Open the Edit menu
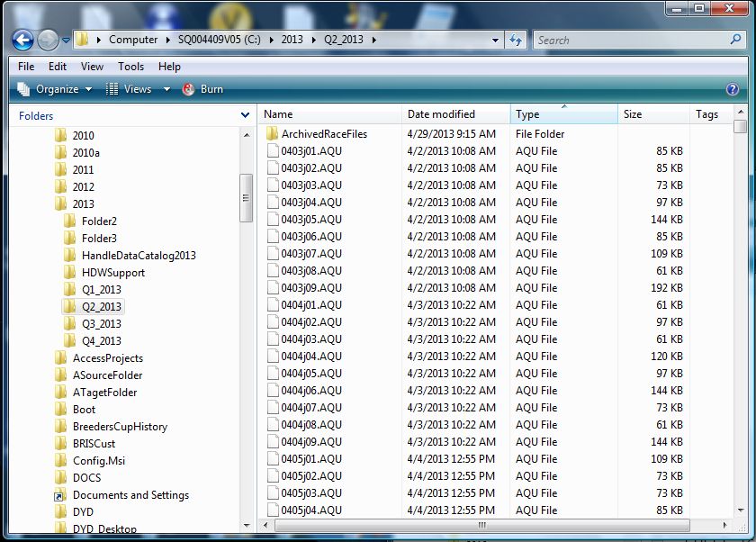This screenshot has width=756, height=542. 58,67
